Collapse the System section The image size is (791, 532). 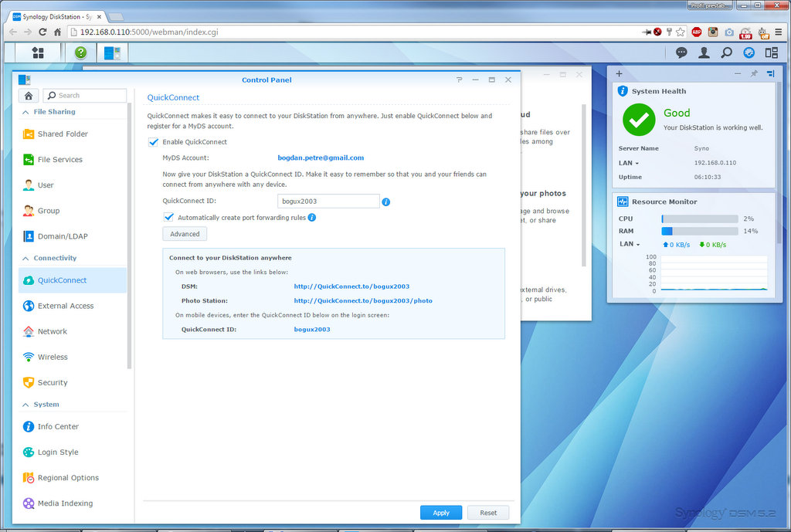[x=41, y=405]
